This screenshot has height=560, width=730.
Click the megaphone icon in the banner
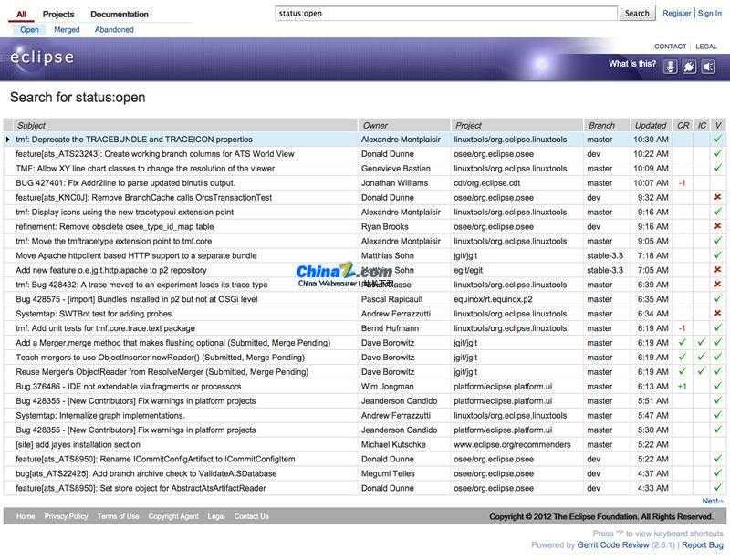[708, 67]
